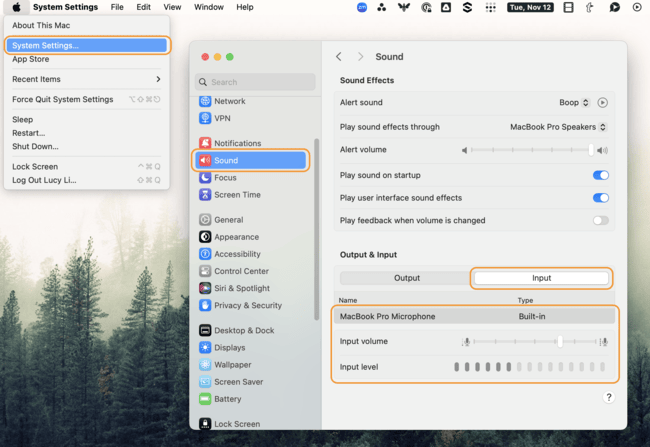The image size is (650, 447).
Task: Click the System Settings app menu title
Action: [65, 7]
